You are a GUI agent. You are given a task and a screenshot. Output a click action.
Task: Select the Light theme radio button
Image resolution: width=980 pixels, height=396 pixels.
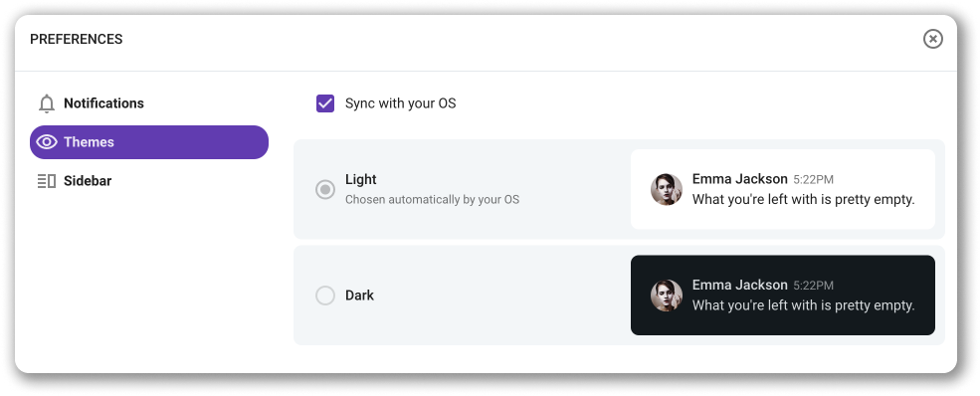tap(325, 189)
